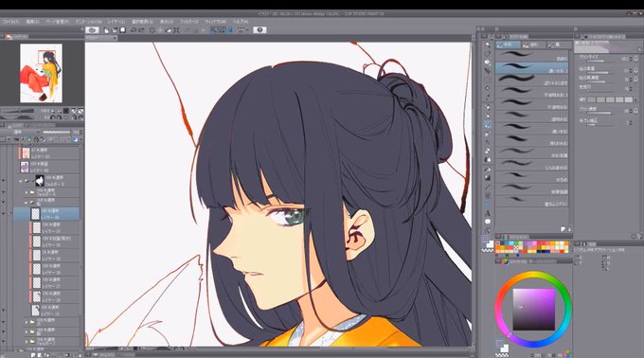Select the Eyedropper tool

click(x=488, y=98)
